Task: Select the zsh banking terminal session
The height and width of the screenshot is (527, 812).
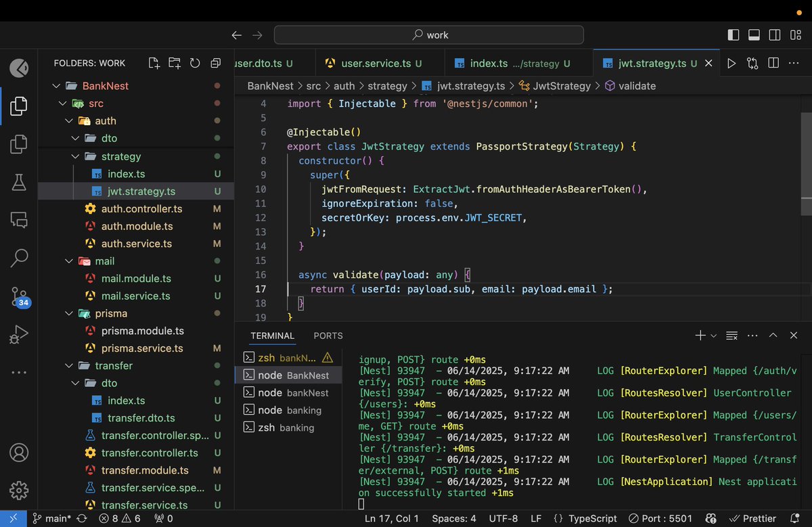Action: (x=288, y=428)
